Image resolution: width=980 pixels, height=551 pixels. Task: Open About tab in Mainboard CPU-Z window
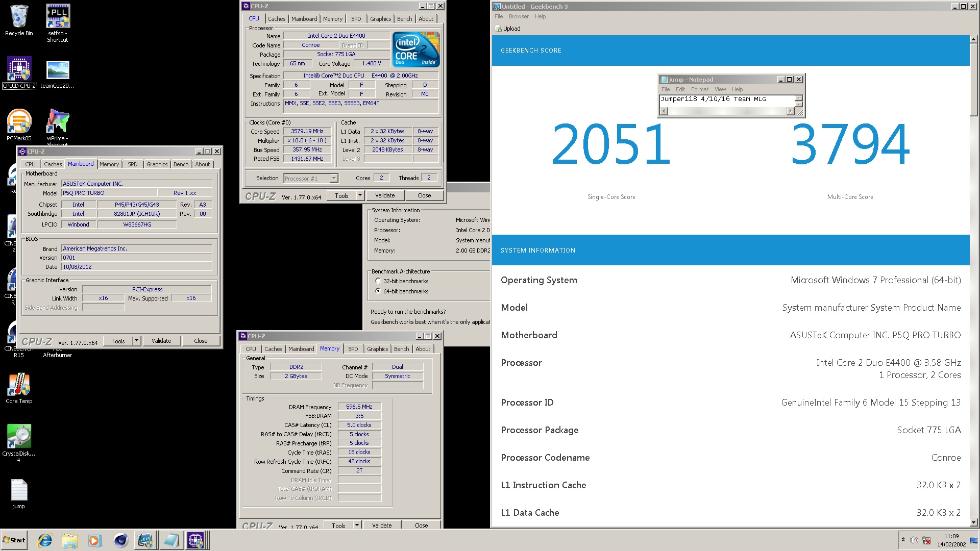pos(203,164)
